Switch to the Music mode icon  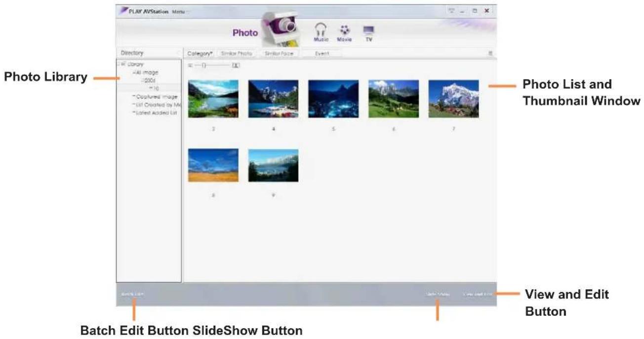click(x=321, y=32)
